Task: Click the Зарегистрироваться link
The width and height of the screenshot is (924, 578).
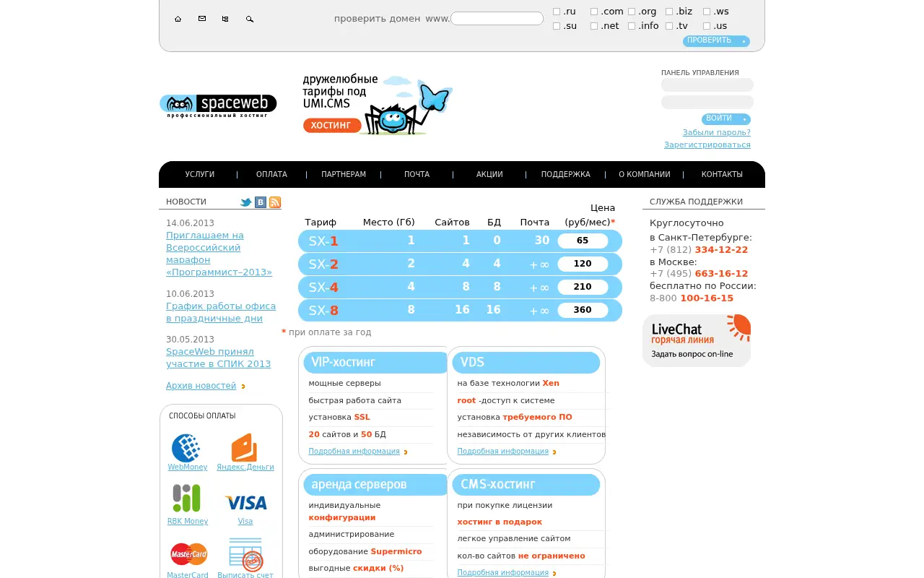Action: [707, 145]
